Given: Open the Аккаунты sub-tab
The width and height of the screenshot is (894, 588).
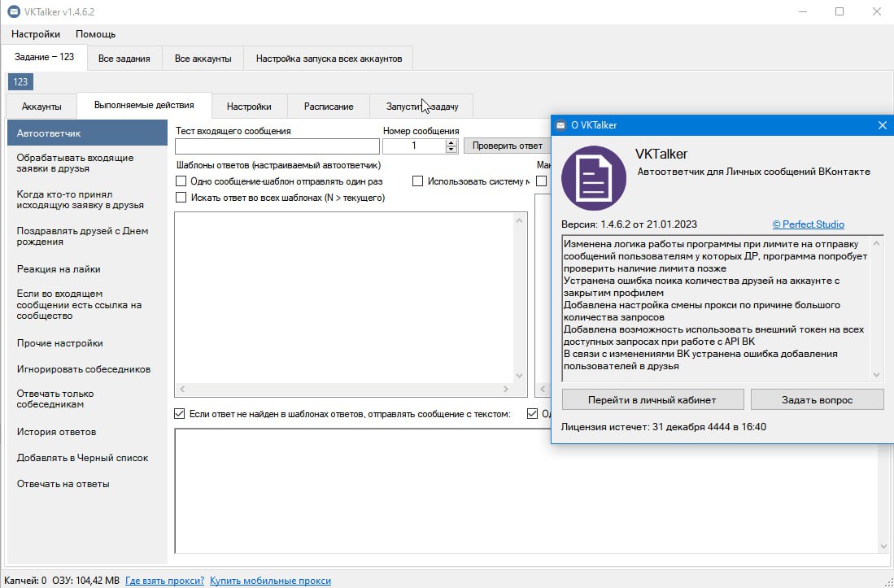Looking at the screenshot, I should [x=41, y=107].
